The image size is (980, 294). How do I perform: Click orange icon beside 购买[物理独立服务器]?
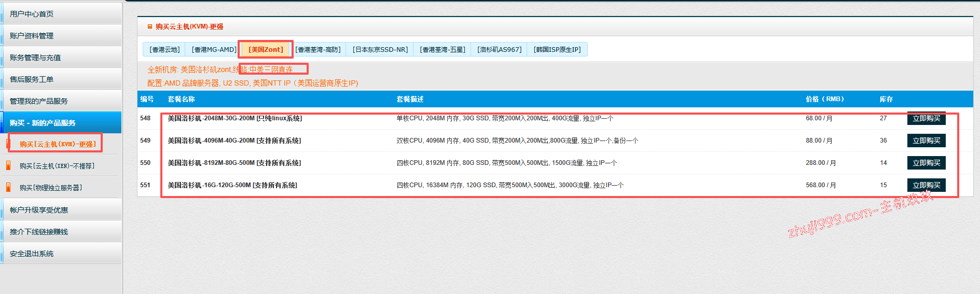click(8, 188)
